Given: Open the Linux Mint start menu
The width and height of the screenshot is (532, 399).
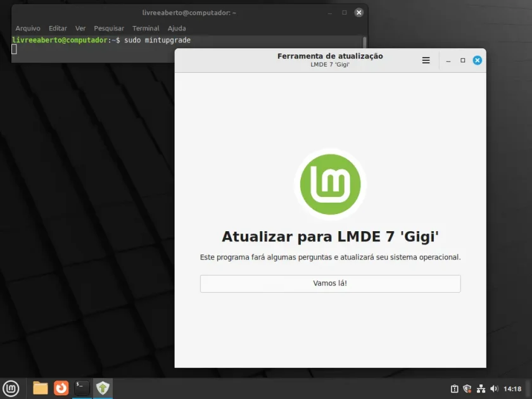Looking at the screenshot, I should [11, 388].
